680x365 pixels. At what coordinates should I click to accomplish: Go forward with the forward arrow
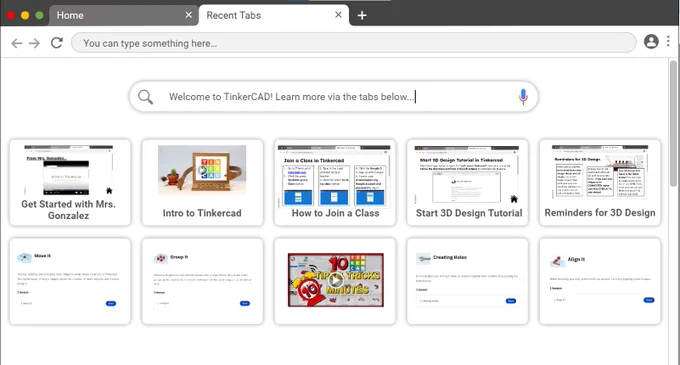click(34, 43)
